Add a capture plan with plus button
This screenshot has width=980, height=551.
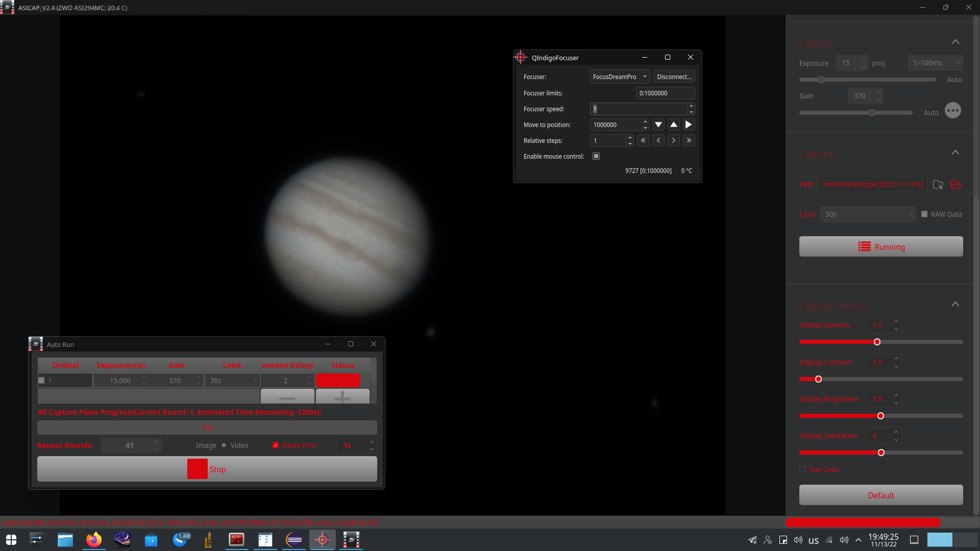(x=342, y=397)
